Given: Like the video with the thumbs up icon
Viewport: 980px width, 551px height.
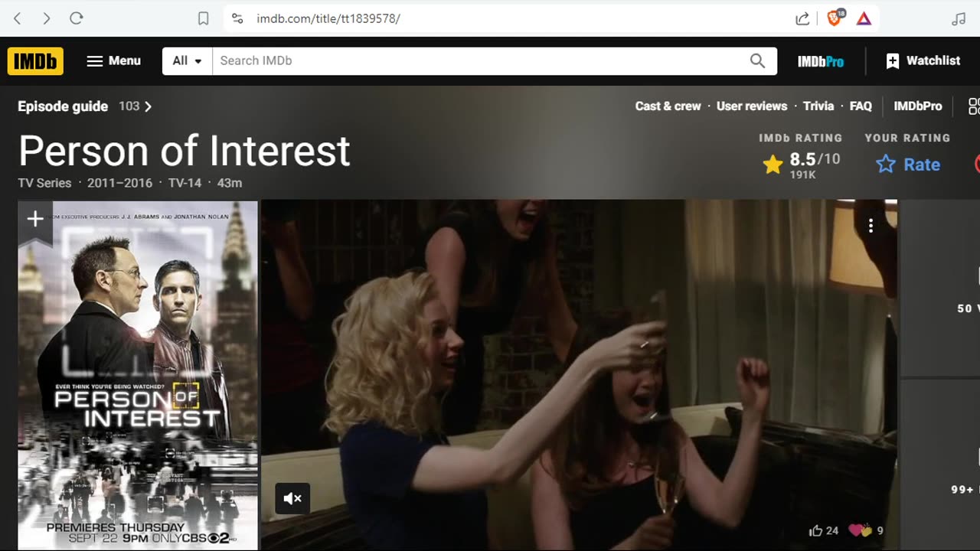Looking at the screenshot, I should point(824,530).
